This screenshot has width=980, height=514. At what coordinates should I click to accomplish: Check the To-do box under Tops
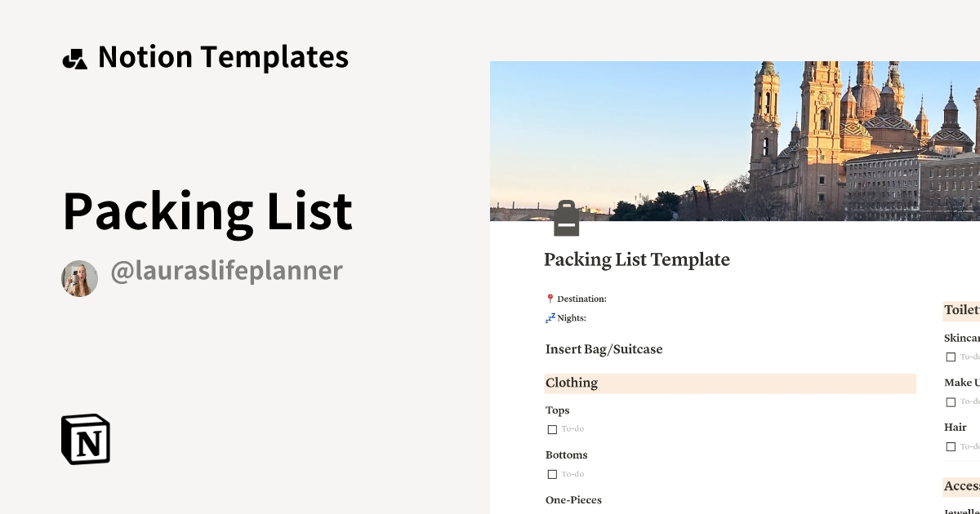[x=552, y=428]
